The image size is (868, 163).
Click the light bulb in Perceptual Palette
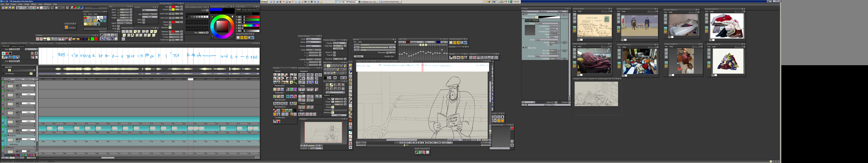pos(232,17)
